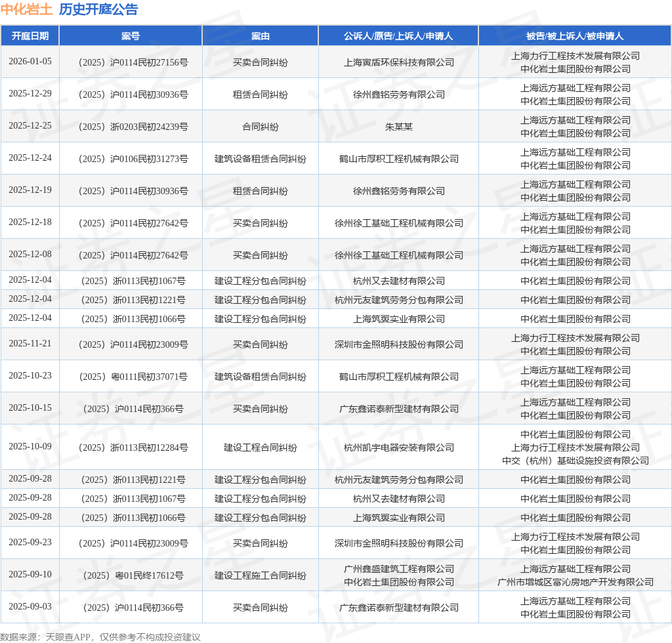Select the date 2025-10-23
This screenshot has height=643, width=672.
coord(30,375)
